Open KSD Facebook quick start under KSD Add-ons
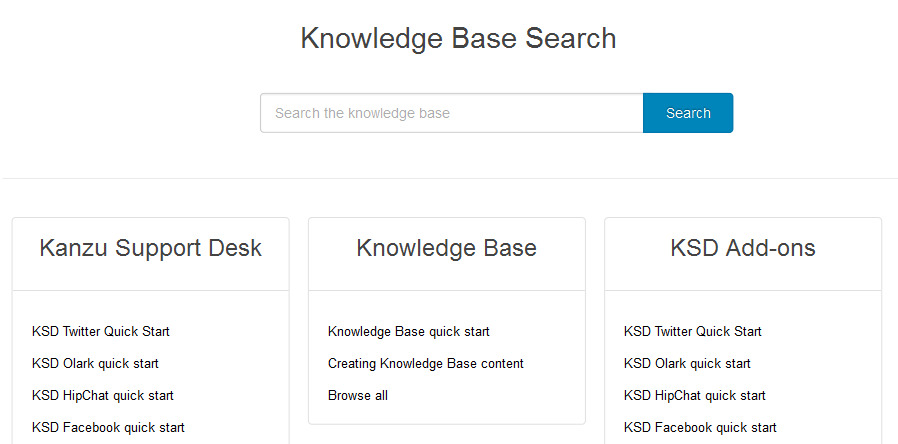This screenshot has height=444, width=898. click(700, 427)
